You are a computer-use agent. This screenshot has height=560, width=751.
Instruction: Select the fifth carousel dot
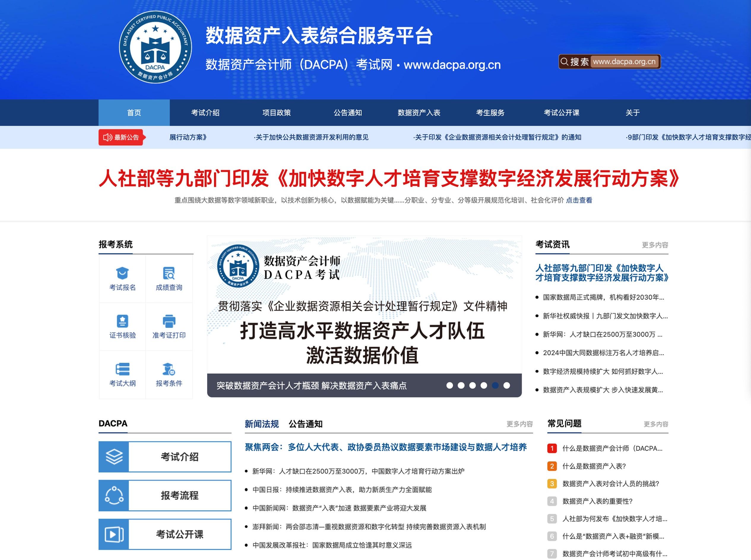coord(495,385)
